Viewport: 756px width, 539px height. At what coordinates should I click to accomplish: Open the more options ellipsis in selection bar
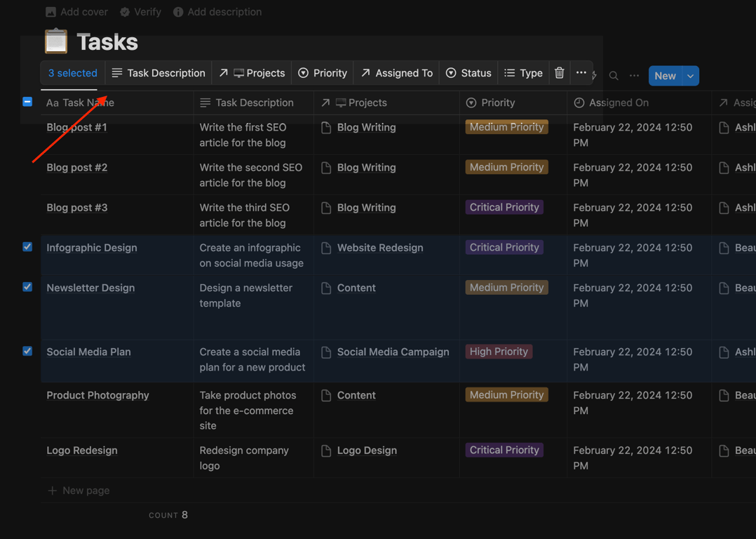click(x=581, y=73)
